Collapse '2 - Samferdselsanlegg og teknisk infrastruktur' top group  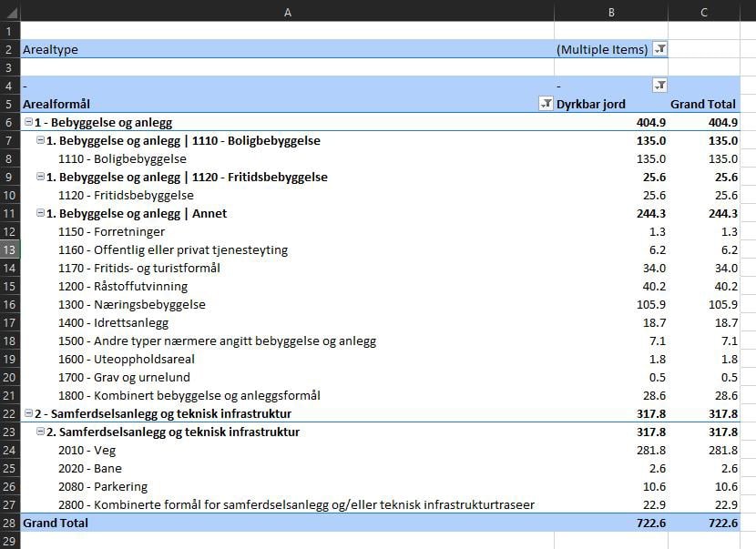(28, 413)
